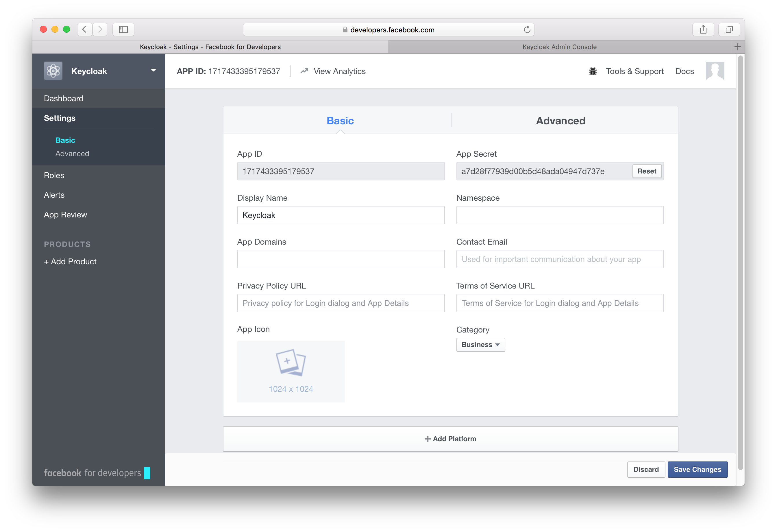Image resolution: width=777 pixels, height=532 pixels.
Task: Click the Keycloak atom app icon
Action: click(53, 71)
